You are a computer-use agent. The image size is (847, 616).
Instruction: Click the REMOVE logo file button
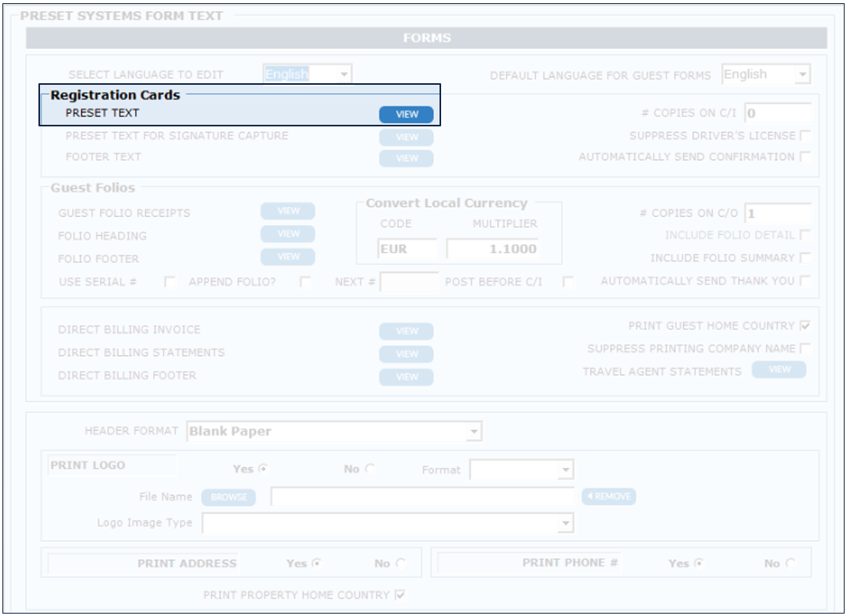pos(608,497)
